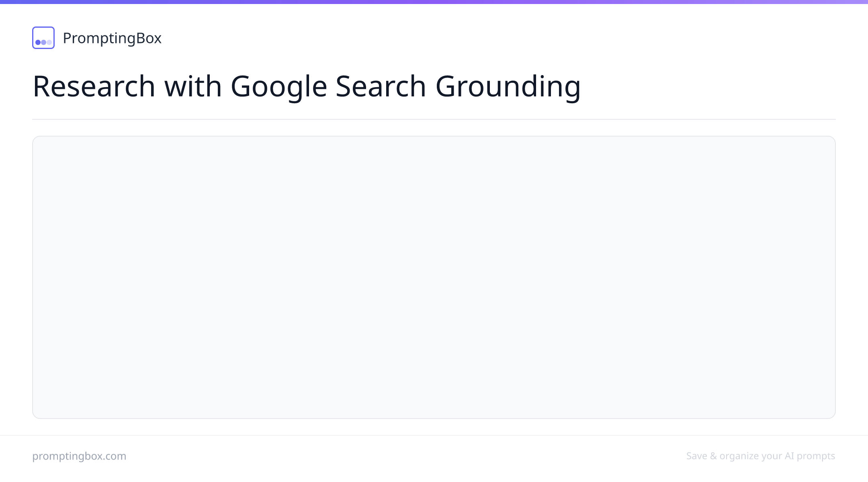Click the word "with" in the heading
Image resolution: width=868 pixels, height=482 pixels.
point(193,86)
